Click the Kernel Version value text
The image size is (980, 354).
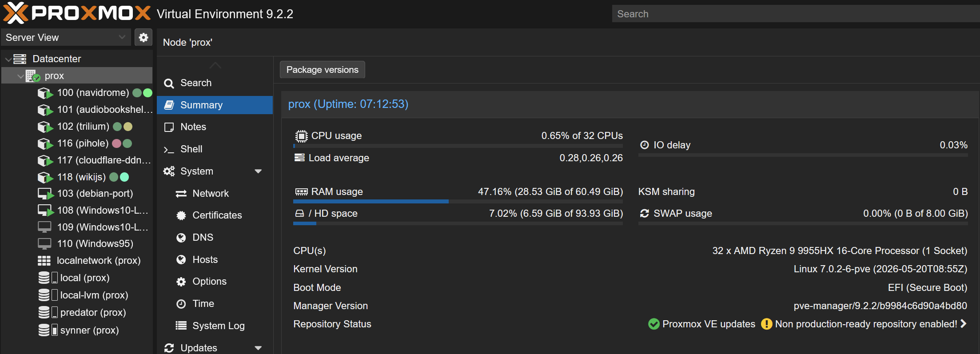(x=880, y=269)
